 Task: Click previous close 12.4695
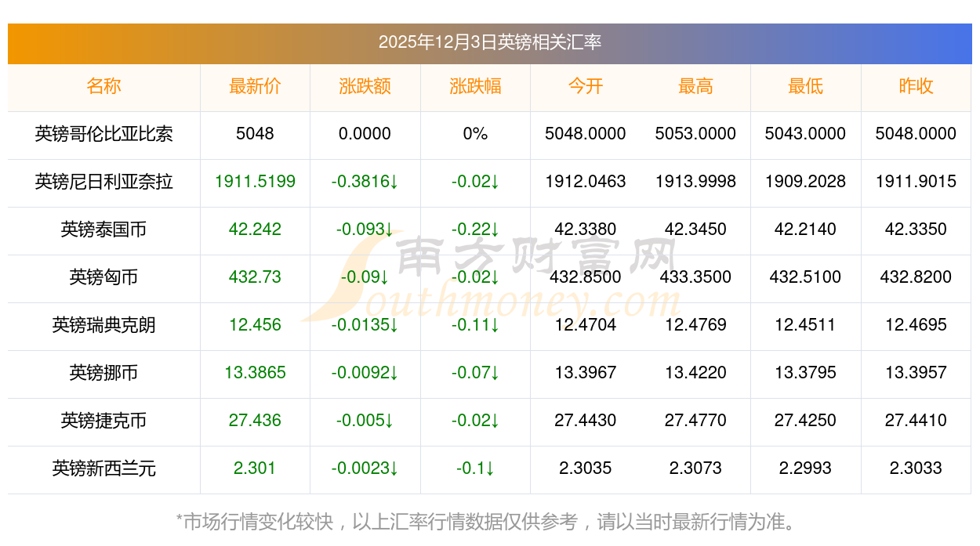click(916, 325)
